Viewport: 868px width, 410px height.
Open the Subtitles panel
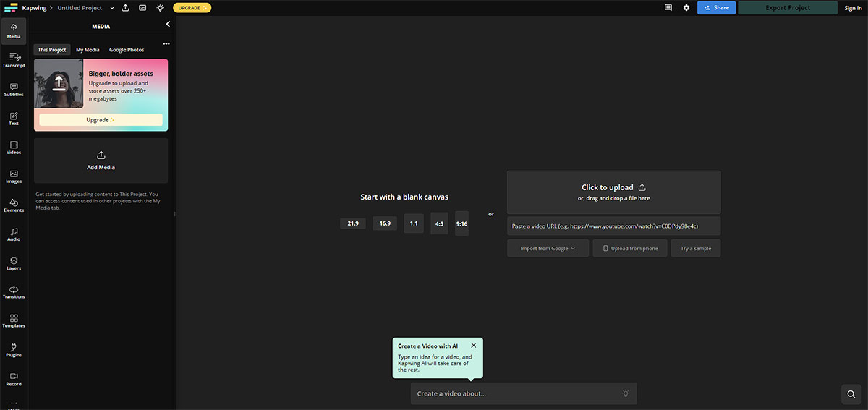click(14, 89)
